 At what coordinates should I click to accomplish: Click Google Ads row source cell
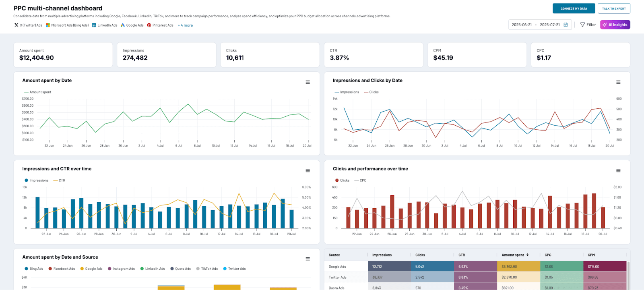(346, 267)
